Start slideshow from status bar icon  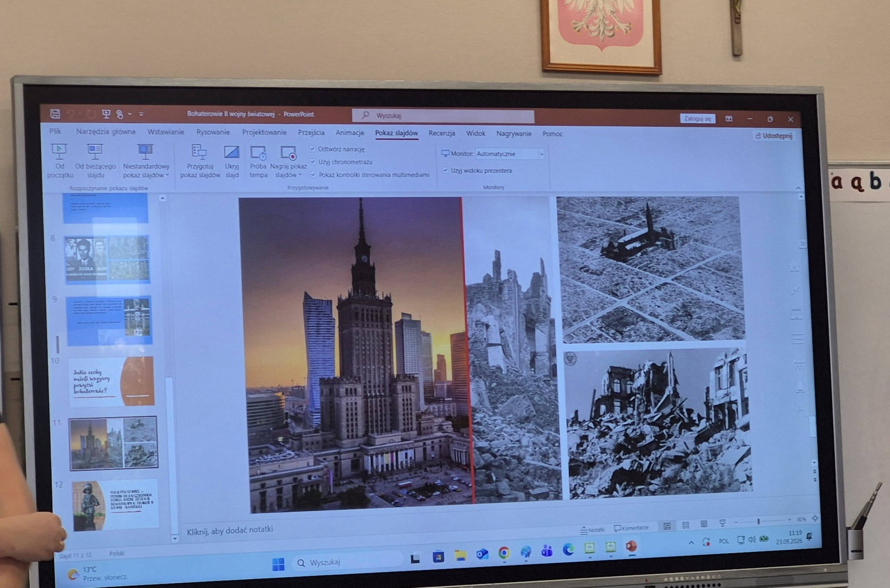722,523
